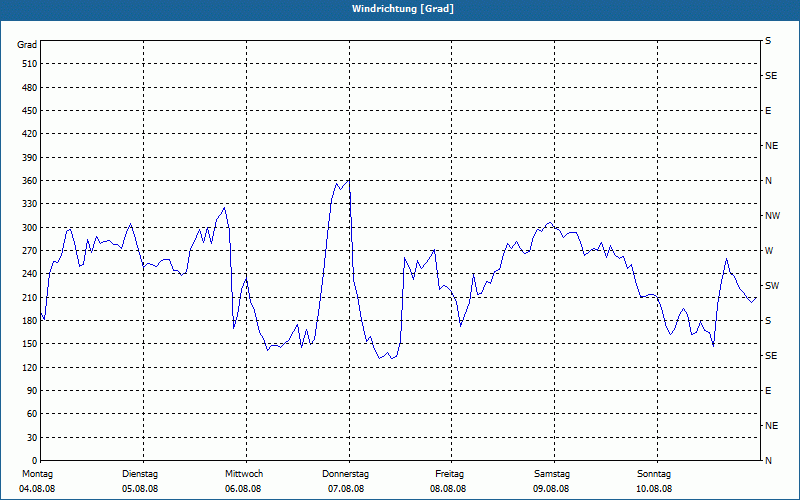
Task: Click the 'Windrichtung [Grad]' chart title
Action: click(403, 9)
